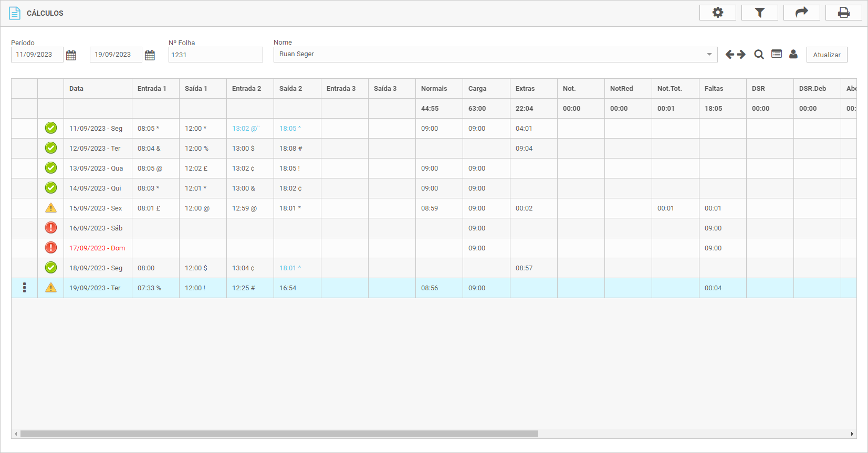Click the Nº Folha field with 1231
Viewport: 868px width, 453px height.
tap(215, 55)
